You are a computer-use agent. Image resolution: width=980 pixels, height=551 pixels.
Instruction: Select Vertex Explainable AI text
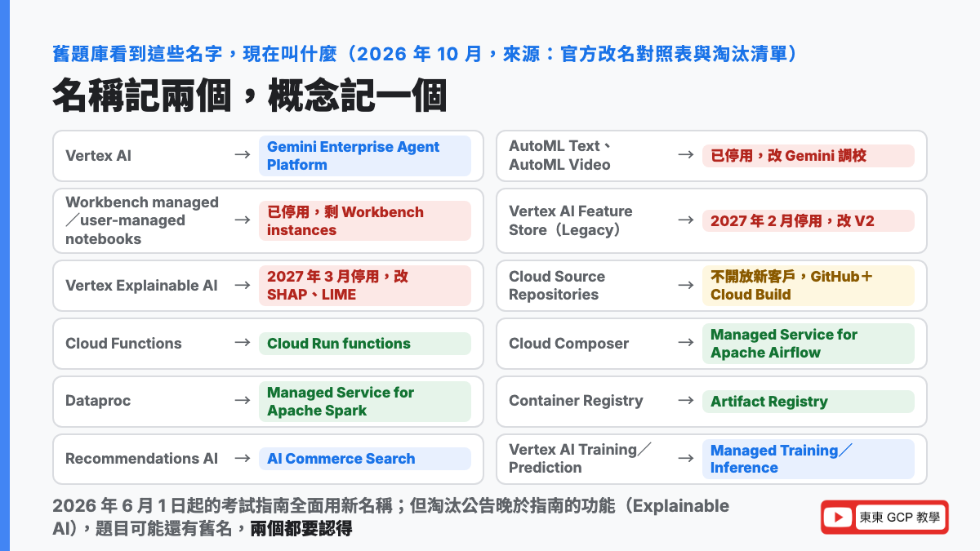coord(142,286)
